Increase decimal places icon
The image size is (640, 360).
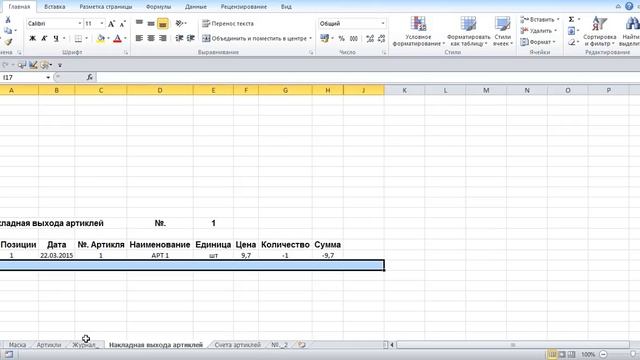click(x=370, y=38)
